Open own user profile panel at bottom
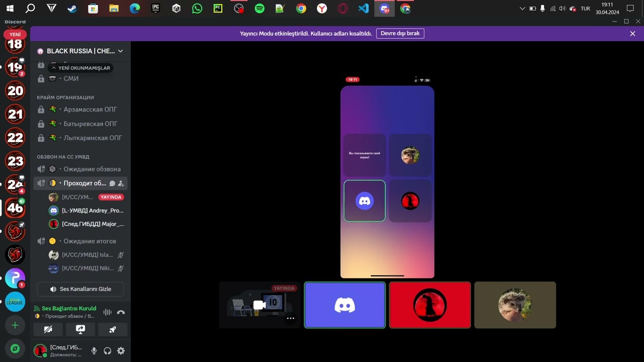Screen dimensions: 644x362 tap(58, 351)
